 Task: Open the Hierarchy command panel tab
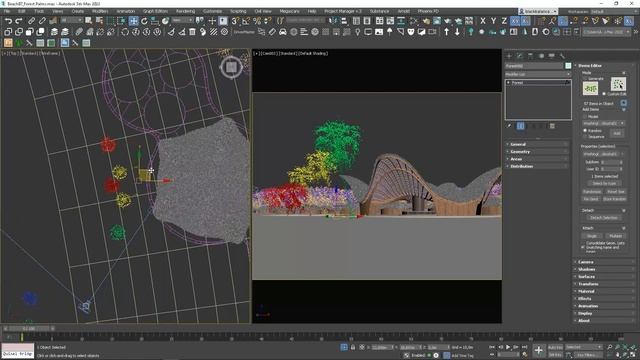pyautogui.click(x=530, y=56)
